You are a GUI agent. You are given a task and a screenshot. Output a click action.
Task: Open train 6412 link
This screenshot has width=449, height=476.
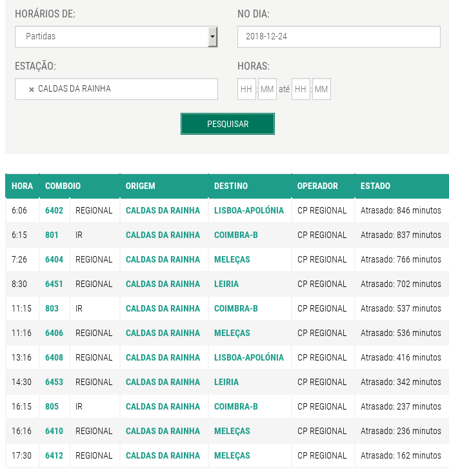pos(54,455)
